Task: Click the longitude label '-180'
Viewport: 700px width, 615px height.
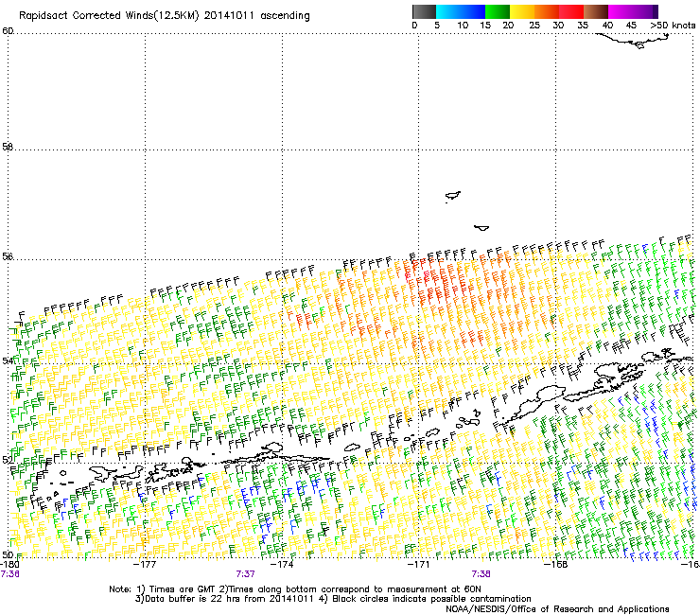Action: pyautogui.click(x=9, y=564)
